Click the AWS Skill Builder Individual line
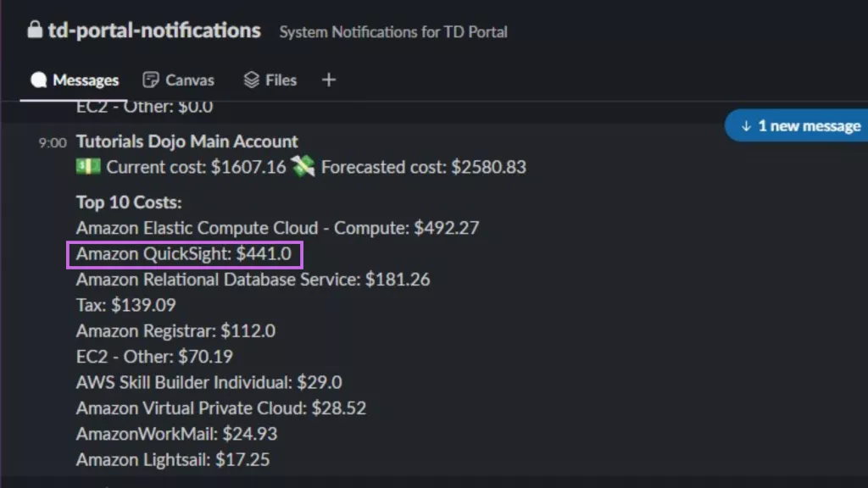Image resolution: width=868 pixels, height=488 pixels. [x=209, y=383]
